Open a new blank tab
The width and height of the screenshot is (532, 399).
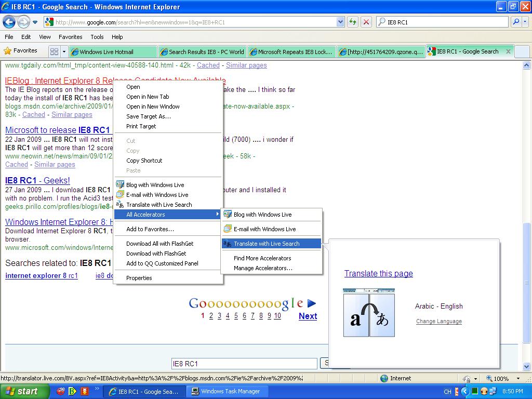pyautogui.click(x=523, y=52)
